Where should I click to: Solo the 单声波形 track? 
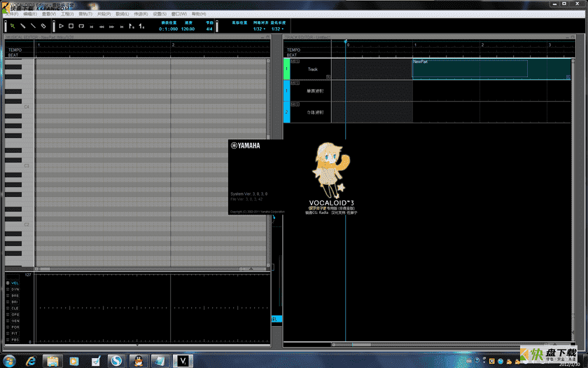coord(297,83)
